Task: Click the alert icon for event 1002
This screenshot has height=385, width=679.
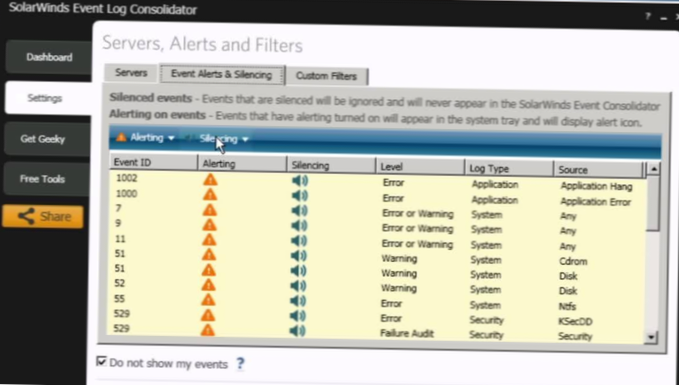Action: coord(210,179)
